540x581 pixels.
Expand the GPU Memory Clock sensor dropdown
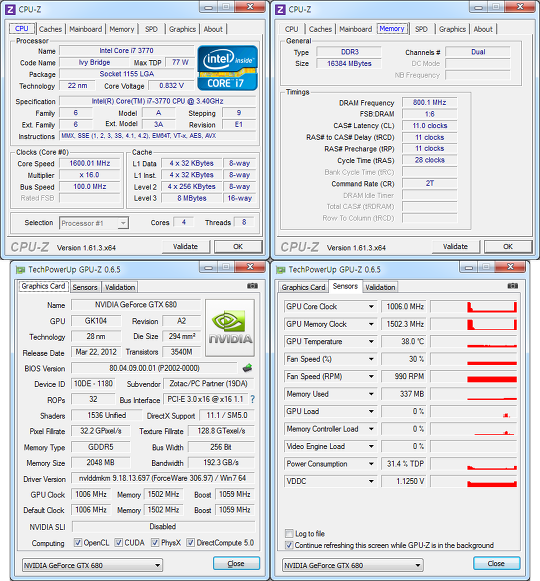[371, 324]
